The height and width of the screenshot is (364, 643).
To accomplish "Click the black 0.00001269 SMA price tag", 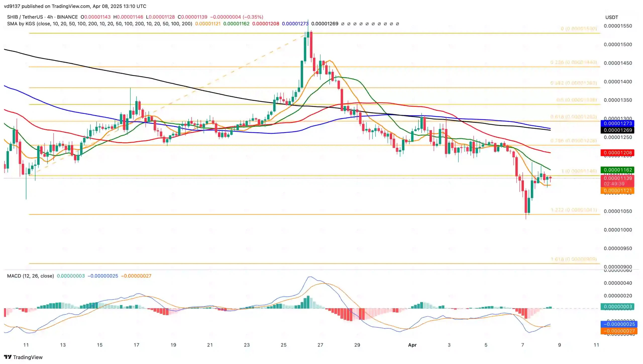I will (x=617, y=130).
